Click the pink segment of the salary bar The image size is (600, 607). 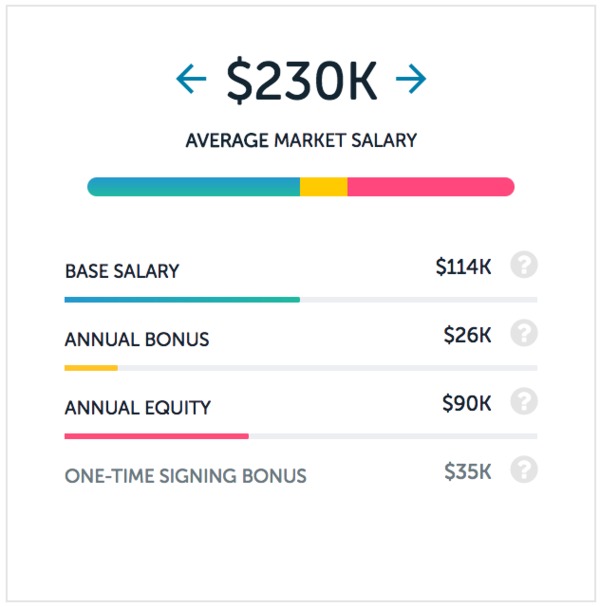[431, 187]
